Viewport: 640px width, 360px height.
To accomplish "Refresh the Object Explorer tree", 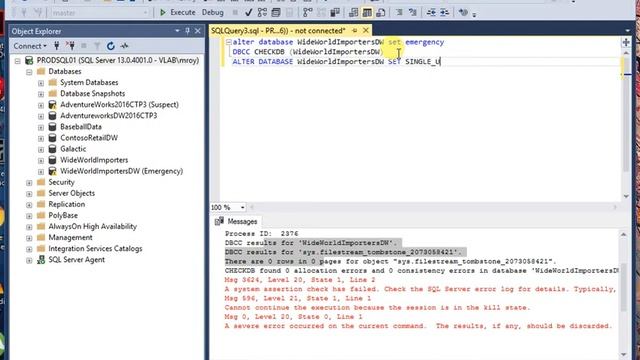I will coord(111,46).
